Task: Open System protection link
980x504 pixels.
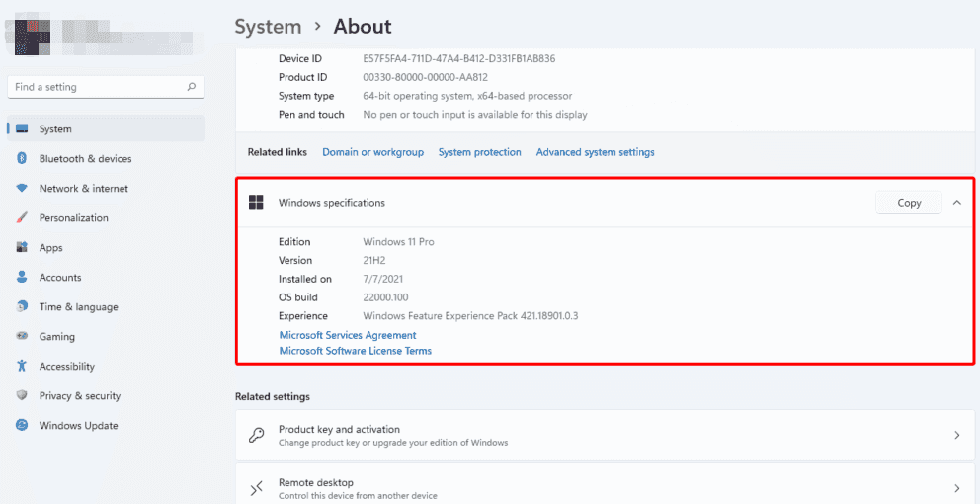Action: pyautogui.click(x=479, y=152)
